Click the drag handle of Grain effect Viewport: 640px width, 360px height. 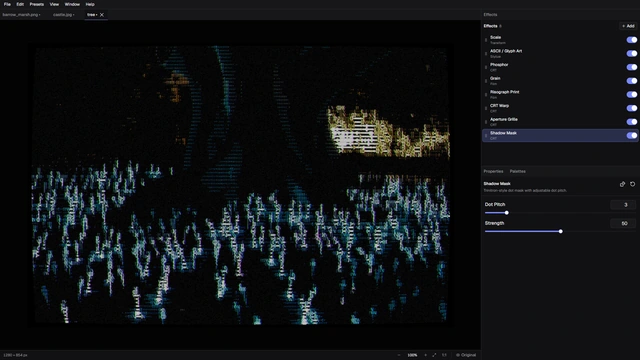click(486, 81)
